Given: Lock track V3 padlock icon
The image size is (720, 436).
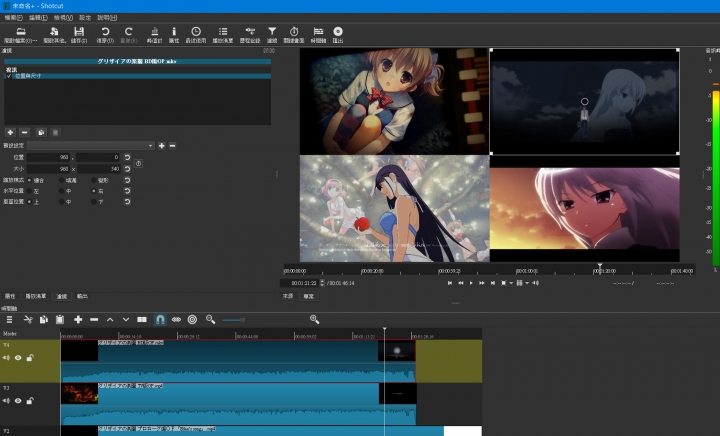Looking at the screenshot, I should tap(30, 401).
